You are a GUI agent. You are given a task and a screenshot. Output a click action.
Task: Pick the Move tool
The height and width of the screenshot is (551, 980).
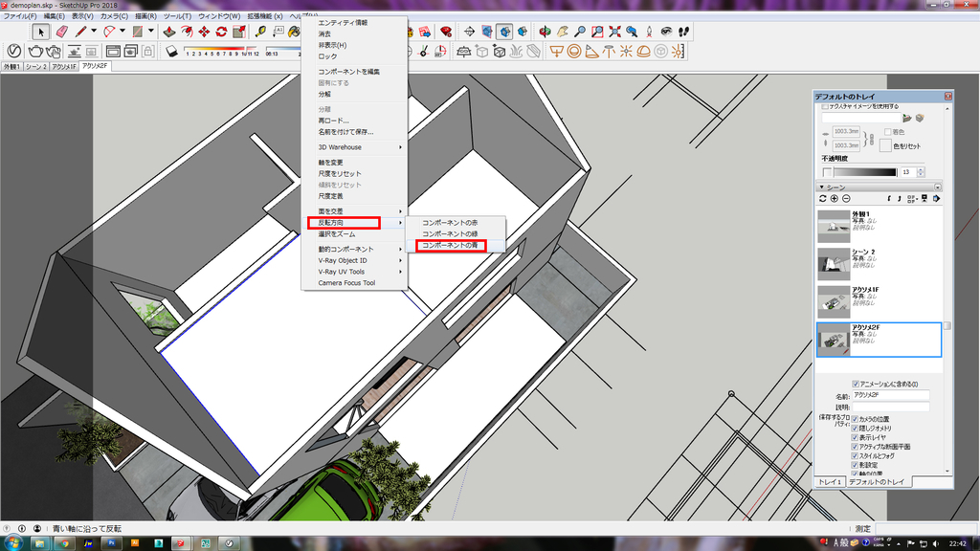(204, 32)
